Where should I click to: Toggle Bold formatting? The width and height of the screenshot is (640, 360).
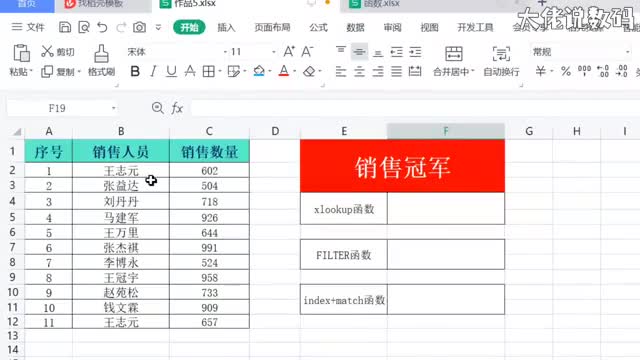click(x=135, y=71)
